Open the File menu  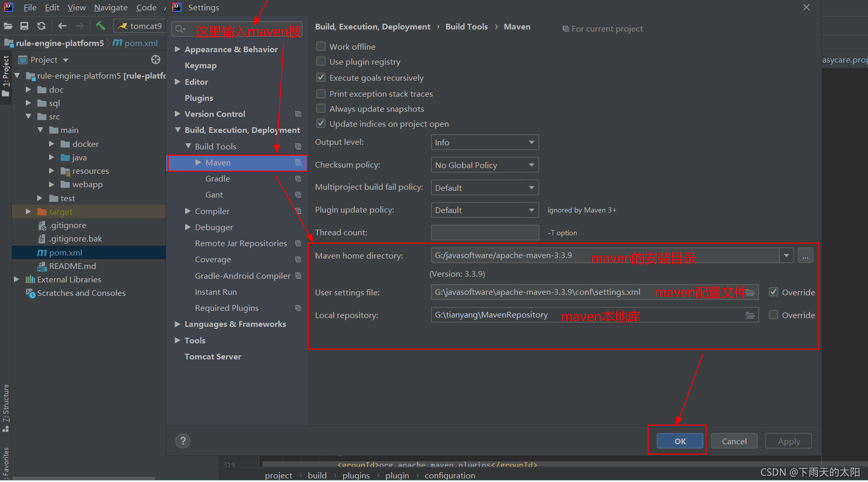tap(30, 8)
